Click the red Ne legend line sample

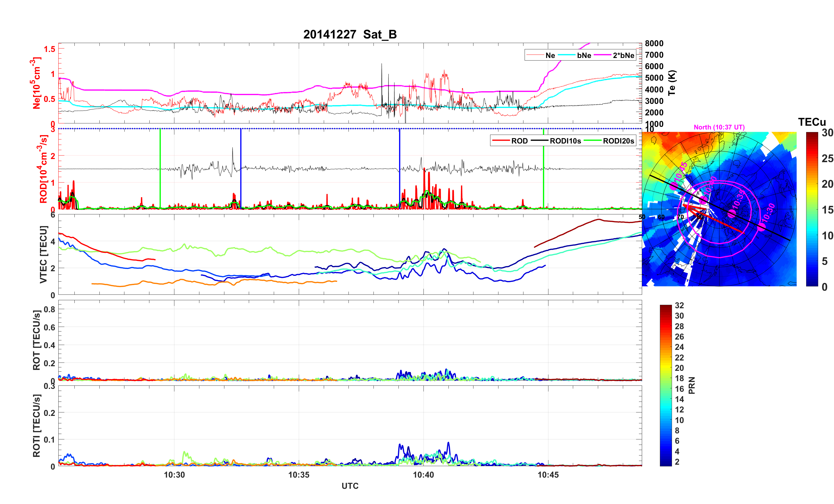pos(535,55)
